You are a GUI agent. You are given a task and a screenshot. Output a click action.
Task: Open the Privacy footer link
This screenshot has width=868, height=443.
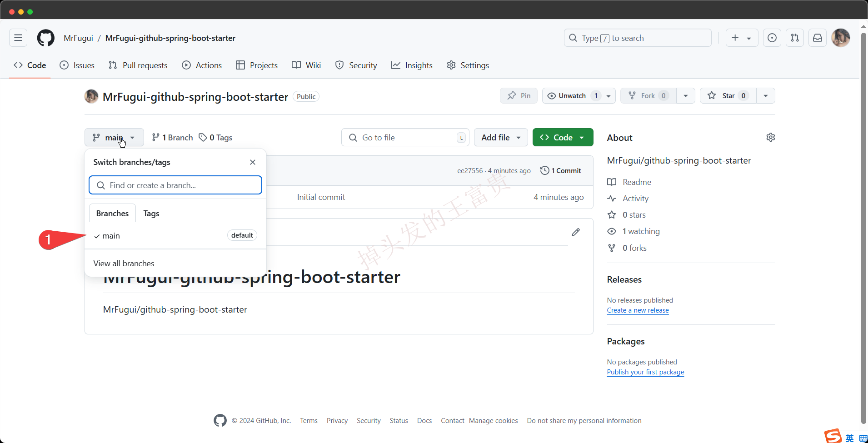click(337, 421)
